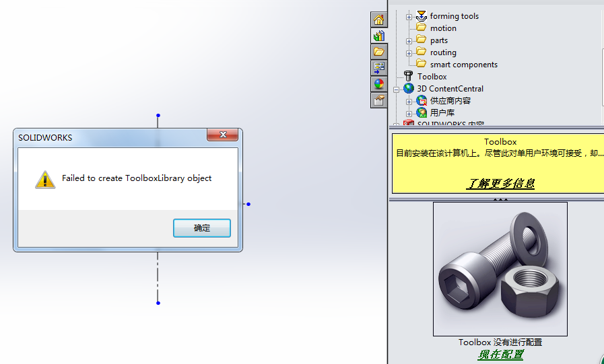
Task: Click 确定 to dismiss the error dialog
Action: tap(202, 228)
